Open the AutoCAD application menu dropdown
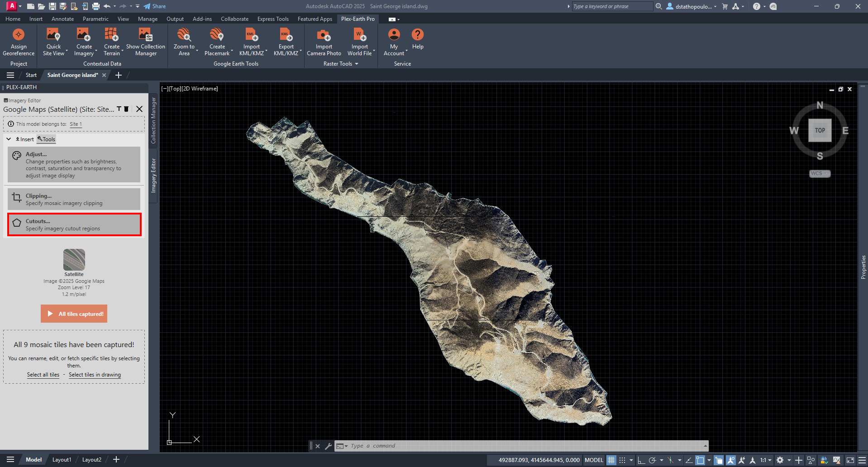868x467 pixels. 14,6
